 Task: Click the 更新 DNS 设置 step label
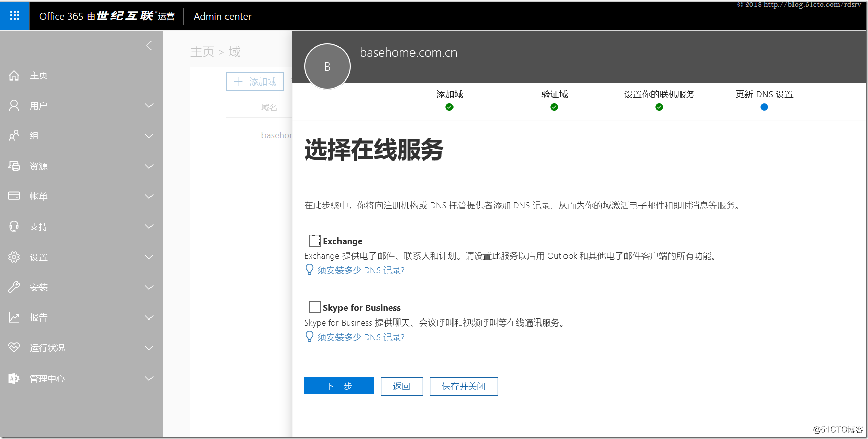764,94
